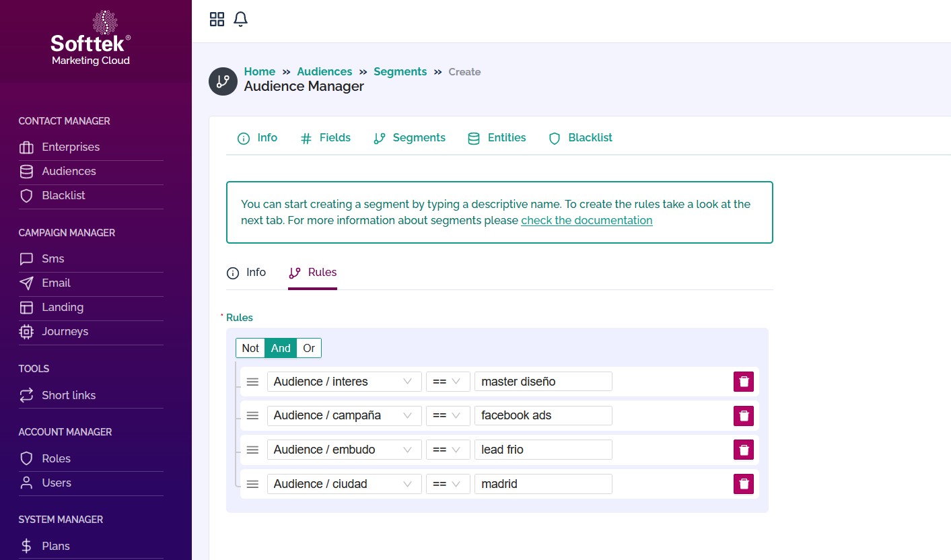Click the Softtek Marketing Cloud logo
951x560 pixels.
tap(91, 39)
